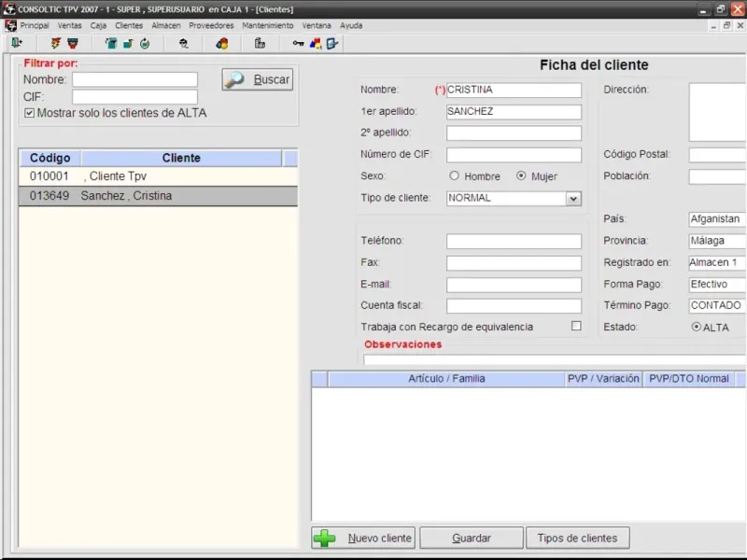This screenshot has height=560, width=747.
Task: Click the key icon in toolbar
Action: coord(298,43)
